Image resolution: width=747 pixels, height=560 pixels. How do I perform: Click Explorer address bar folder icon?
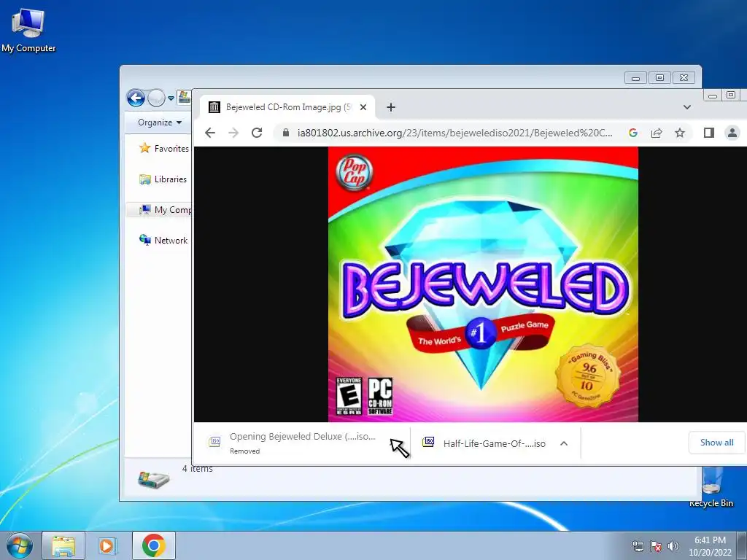pyautogui.click(x=184, y=98)
